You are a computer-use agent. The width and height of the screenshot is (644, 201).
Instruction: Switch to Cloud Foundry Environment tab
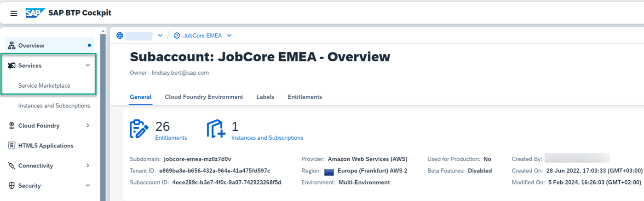coord(204,97)
